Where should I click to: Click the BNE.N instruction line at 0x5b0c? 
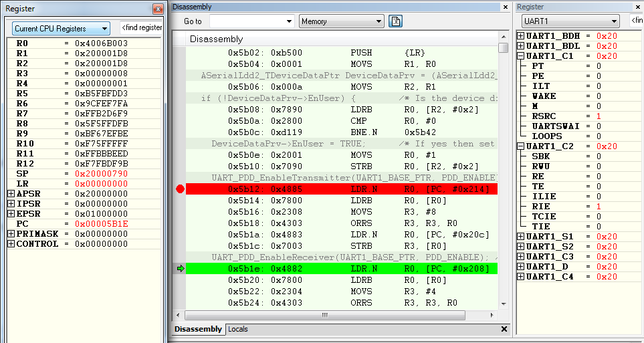click(342, 132)
